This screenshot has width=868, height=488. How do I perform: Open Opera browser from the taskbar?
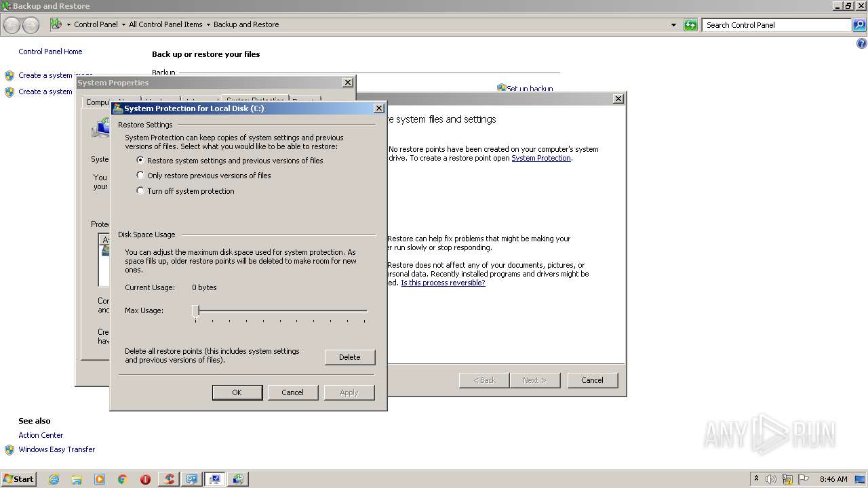[145, 479]
